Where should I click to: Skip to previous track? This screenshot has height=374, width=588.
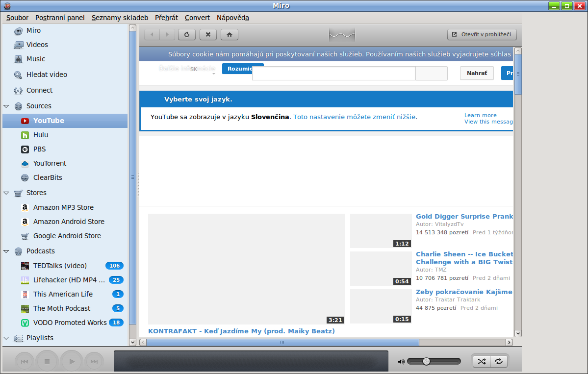point(25,362)
